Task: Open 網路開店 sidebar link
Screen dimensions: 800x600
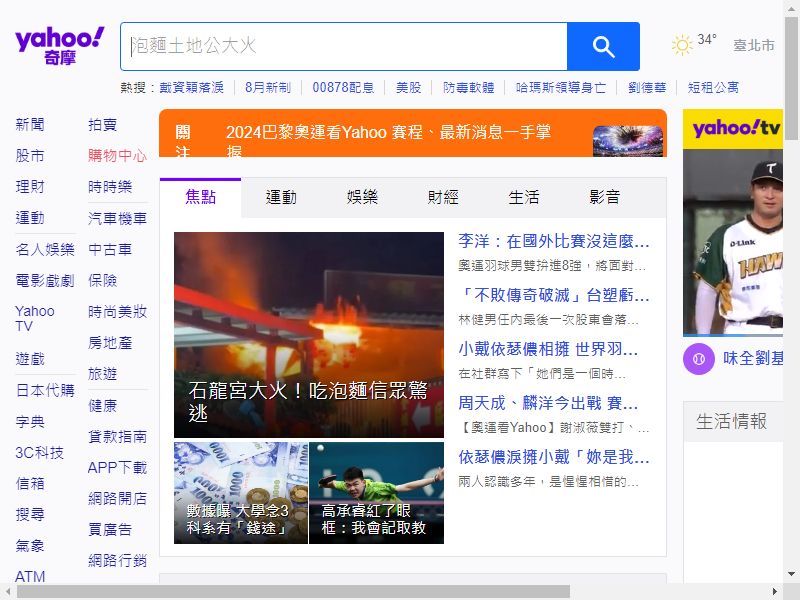Action: [x=117, y=498]
